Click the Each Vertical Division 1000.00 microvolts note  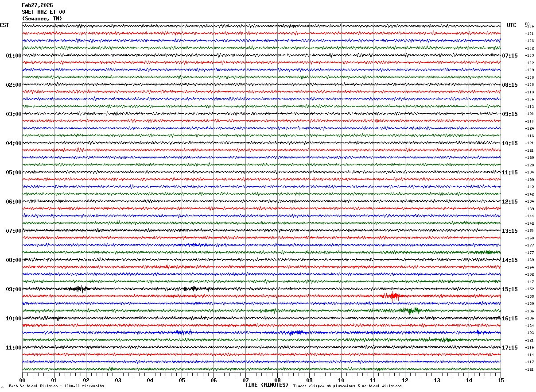coord(56,386)
